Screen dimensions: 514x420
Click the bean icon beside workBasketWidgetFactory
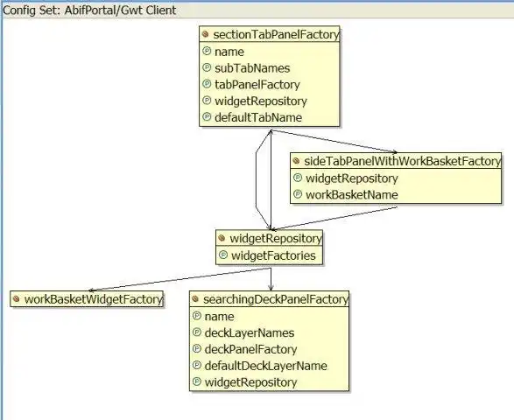[x=16, y=299]
